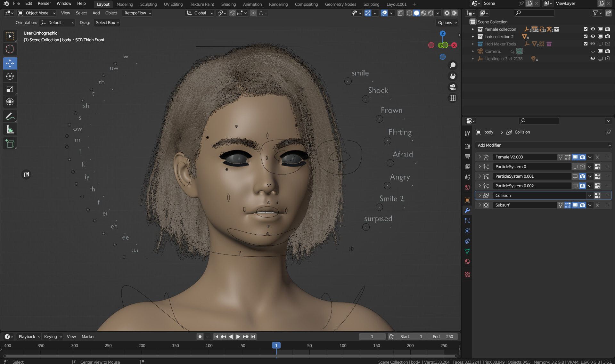Expand the Subsurf modifier panel
This screenshot has width=615, height=364.
coord(480,205)
